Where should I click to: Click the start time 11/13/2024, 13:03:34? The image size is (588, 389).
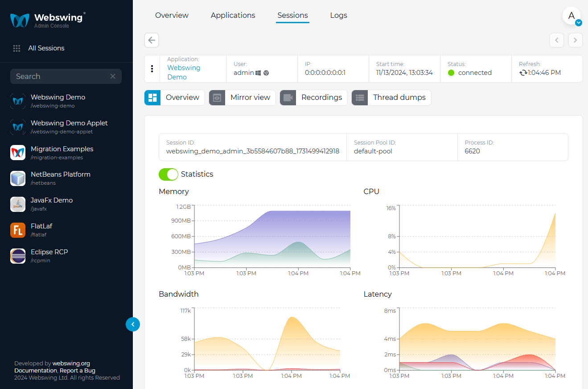point(404,73)
